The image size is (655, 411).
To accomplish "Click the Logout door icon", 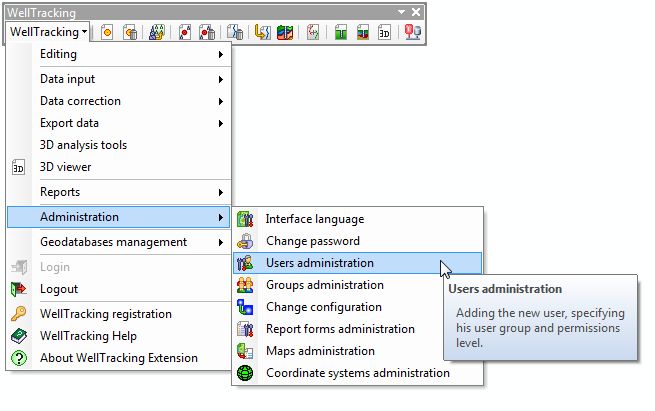I will click(19, 289).
